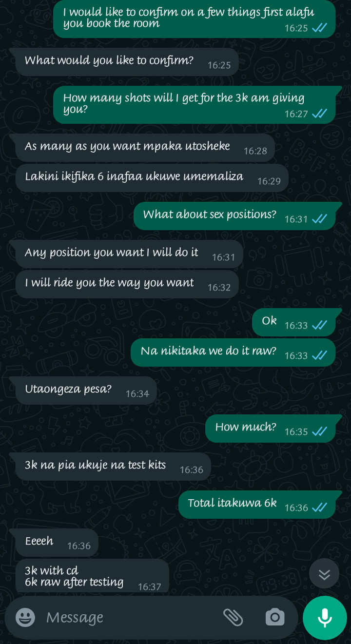Open the emoji picker

pyautogui.click(x=25, y=618)
